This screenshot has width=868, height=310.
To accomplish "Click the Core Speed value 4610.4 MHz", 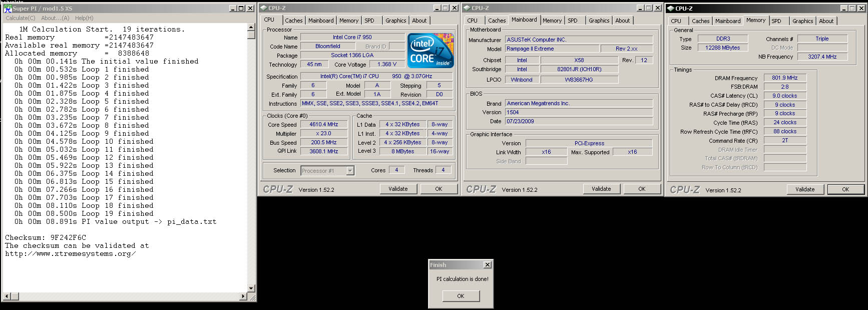I will [x=323, y=124].
